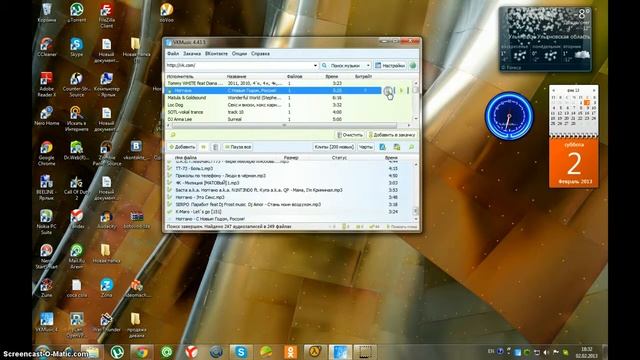Viewport: 640px width, 360px height.
Task: Click the yellow filter search icon below results
Action: pyautogui.click(x=173, y=135)
